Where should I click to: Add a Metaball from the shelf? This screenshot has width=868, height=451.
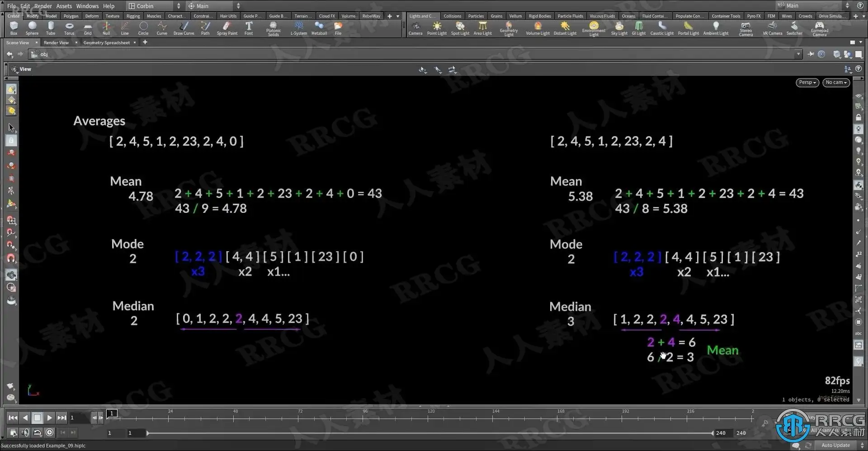coord(319,28)
